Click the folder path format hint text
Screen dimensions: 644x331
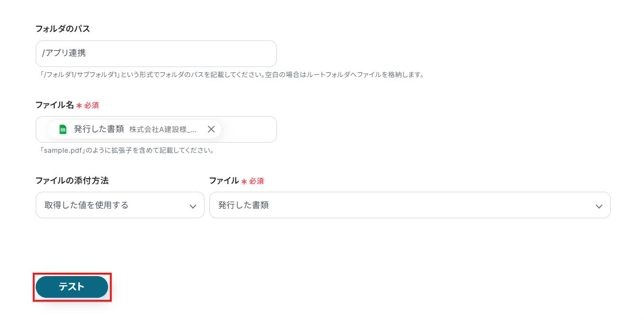(232, 75)
